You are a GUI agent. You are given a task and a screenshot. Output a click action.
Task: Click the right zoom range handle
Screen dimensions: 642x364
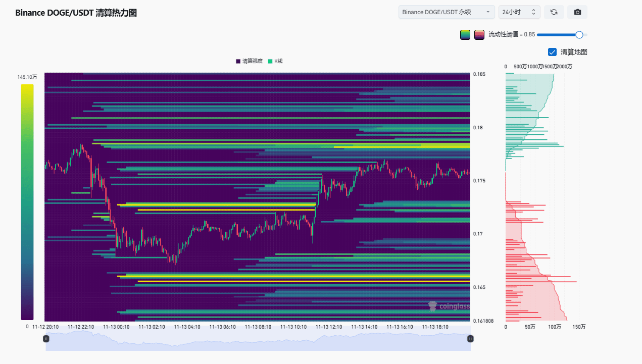[470, 339]
